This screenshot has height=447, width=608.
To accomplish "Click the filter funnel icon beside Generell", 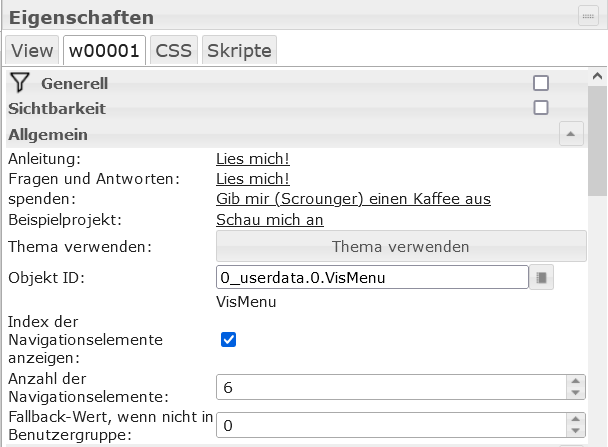I will [x=19, y=83].
